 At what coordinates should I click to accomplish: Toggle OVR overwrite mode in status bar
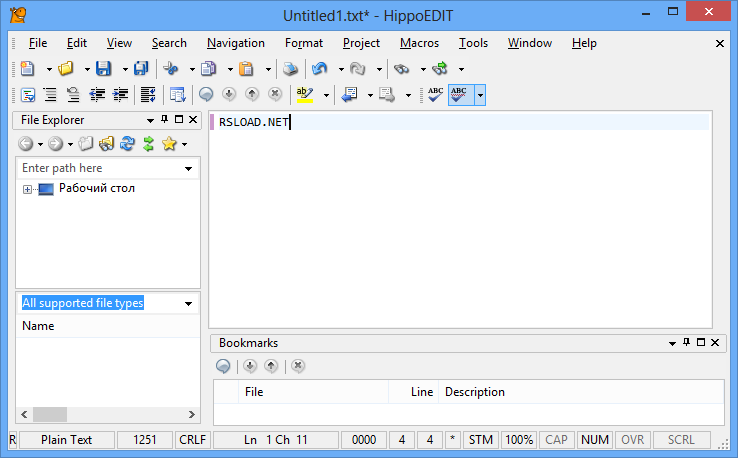tap(632, 440)
